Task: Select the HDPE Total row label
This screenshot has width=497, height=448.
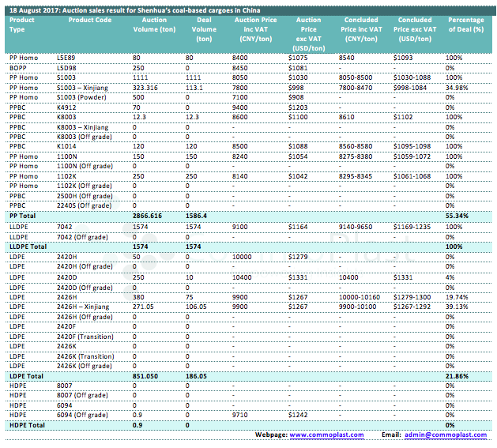Action: (28, 425)
